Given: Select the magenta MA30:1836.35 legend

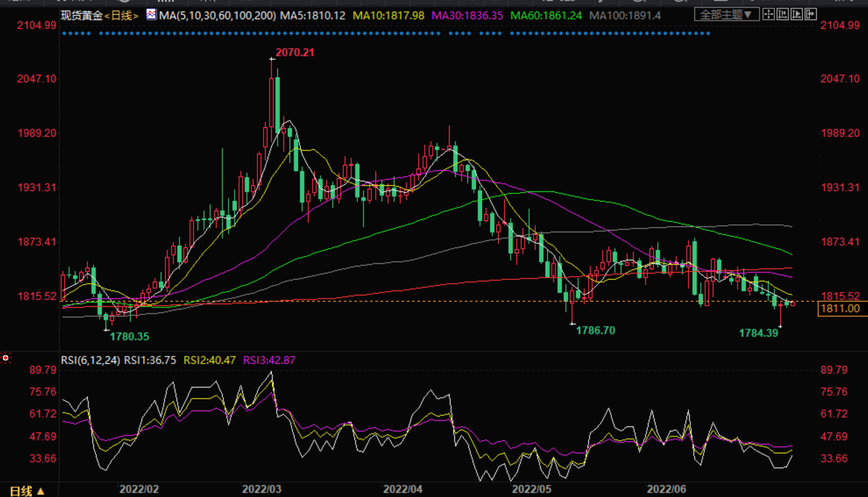Looking at the screenshot, I should tap(467, 16).
